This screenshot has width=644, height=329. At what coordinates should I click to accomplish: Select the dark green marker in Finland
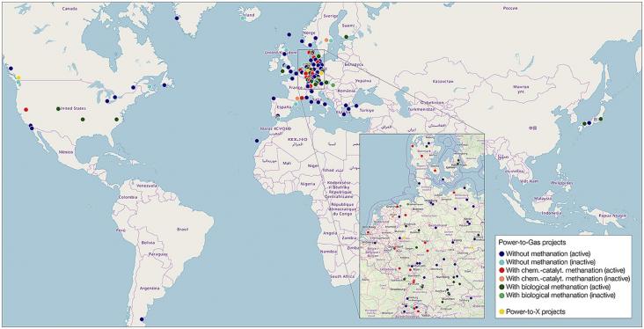[x=347, y=37]
